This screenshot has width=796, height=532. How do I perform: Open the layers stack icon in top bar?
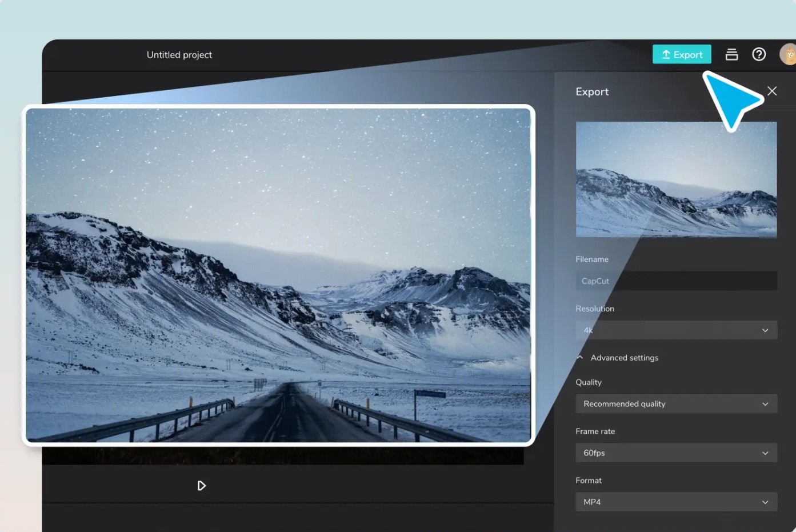pos(731,54)
